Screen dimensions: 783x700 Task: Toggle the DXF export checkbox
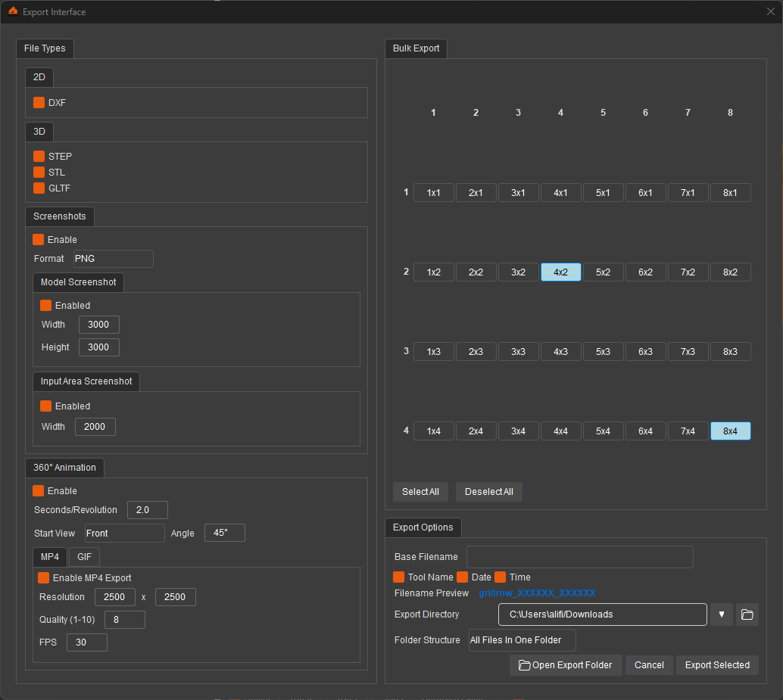(x=39, y=102)
